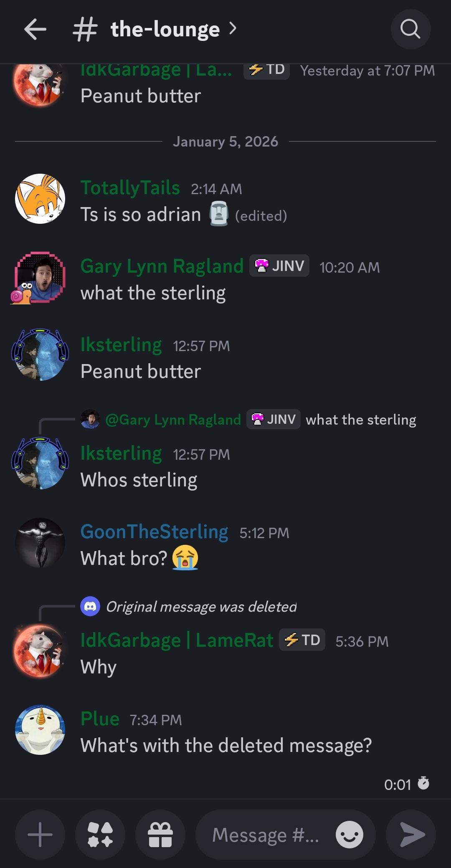Focus the Message input field
Viewport: 451px width, 868px height.
(x=265, y=835)
